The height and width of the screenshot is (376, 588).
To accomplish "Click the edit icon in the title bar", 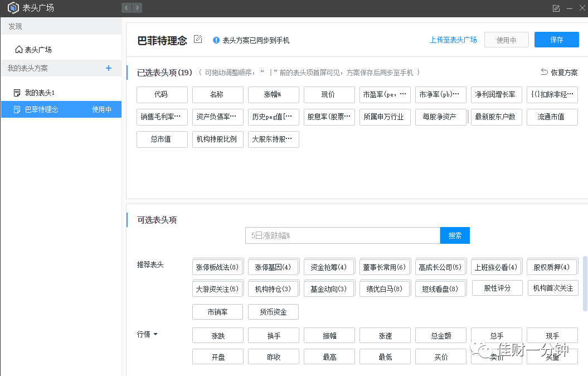I will tap(556, 8).
